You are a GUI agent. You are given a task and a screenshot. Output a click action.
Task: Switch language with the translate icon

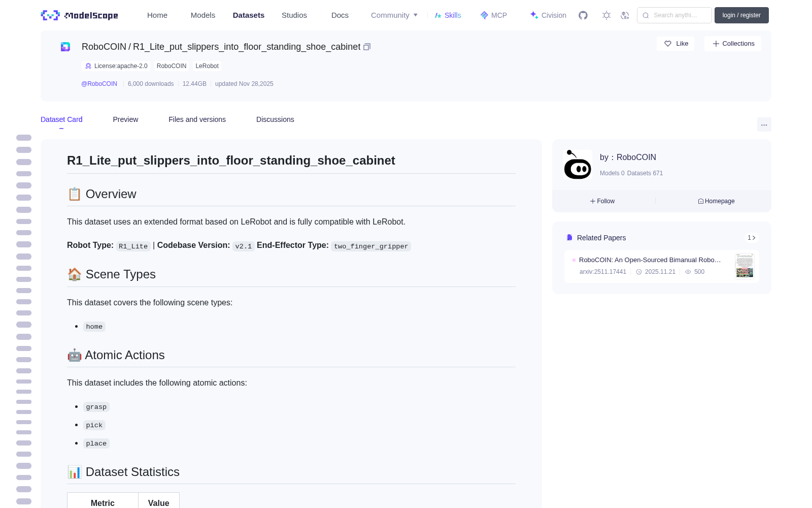(625, 15)
